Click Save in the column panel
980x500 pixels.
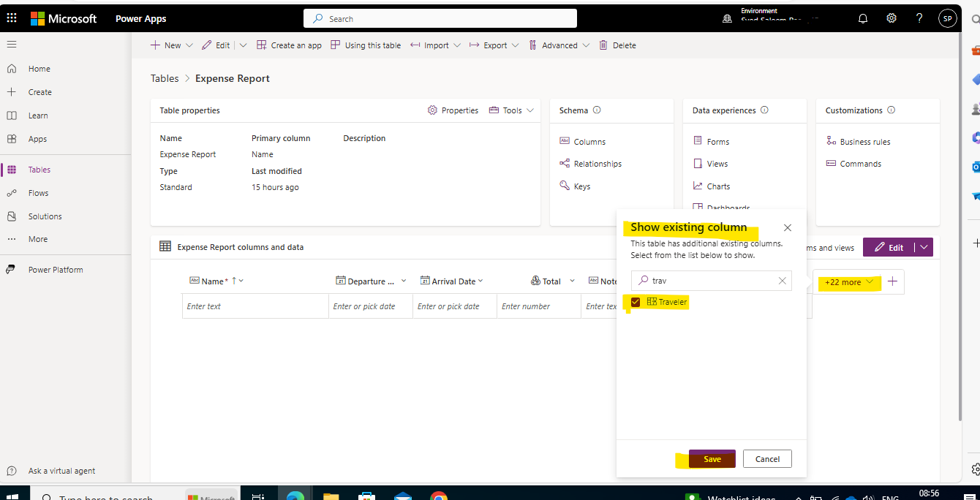click(712, 459)
